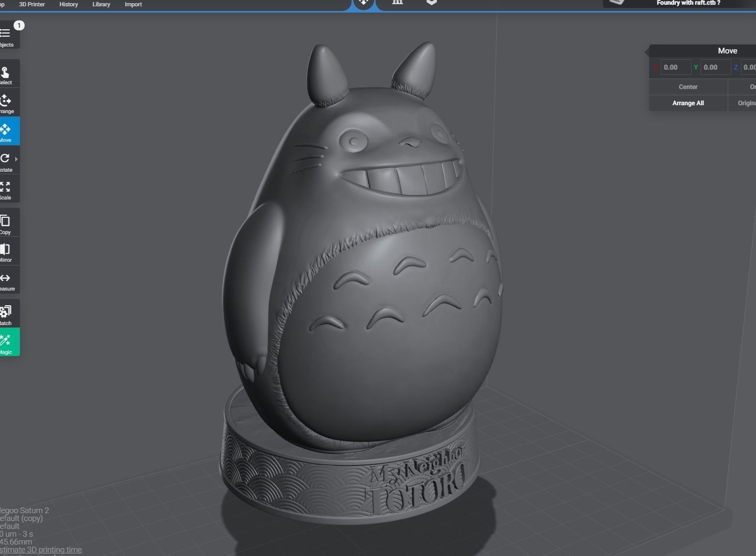Open the Library menu
Screen dimensions: 756x556
click(x=101, y=4)
